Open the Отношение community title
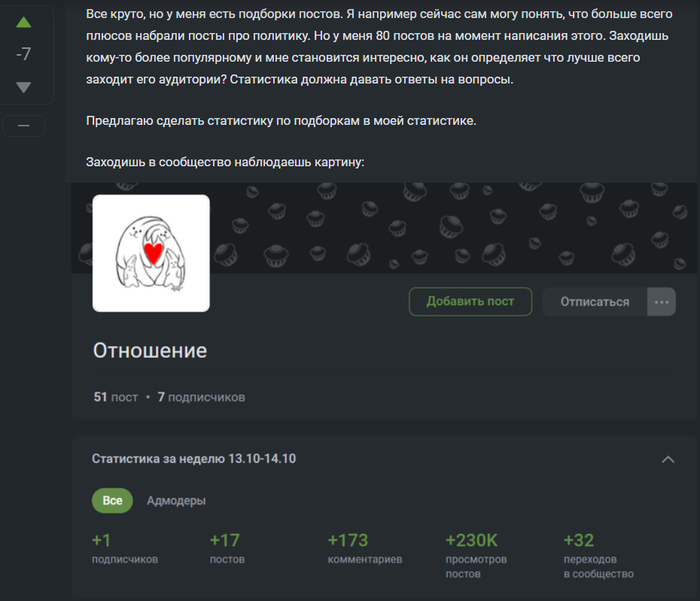The image size is (700, 601). coord(150,351)
